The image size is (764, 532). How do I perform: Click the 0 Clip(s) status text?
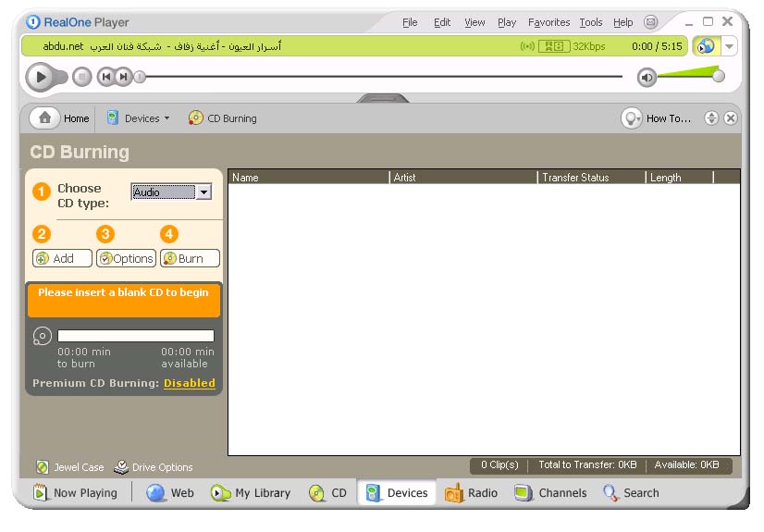tap(499, 464)
